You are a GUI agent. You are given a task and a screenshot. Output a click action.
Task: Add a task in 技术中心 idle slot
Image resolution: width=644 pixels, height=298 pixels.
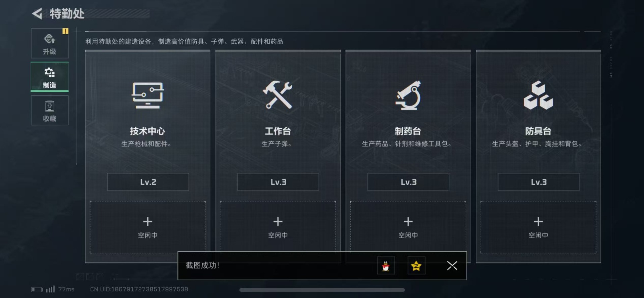148,227
